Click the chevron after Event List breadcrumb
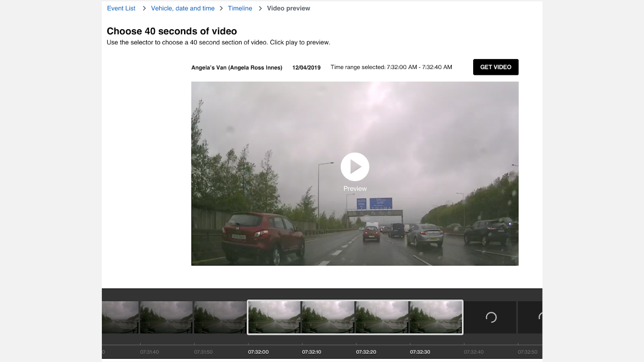 click(x=144, y=8)
